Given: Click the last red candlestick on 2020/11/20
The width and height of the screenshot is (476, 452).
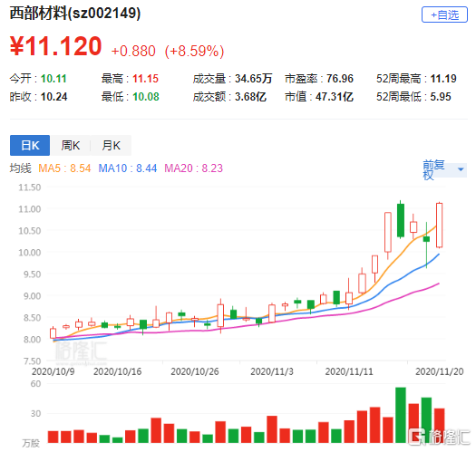Looking at the screenshot, I should click(439, 225).
